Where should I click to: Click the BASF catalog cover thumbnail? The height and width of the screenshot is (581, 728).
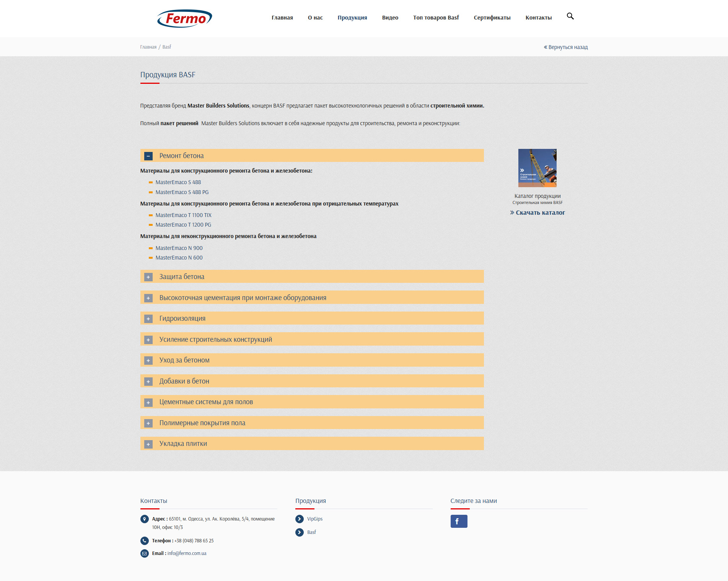(537, 168)
